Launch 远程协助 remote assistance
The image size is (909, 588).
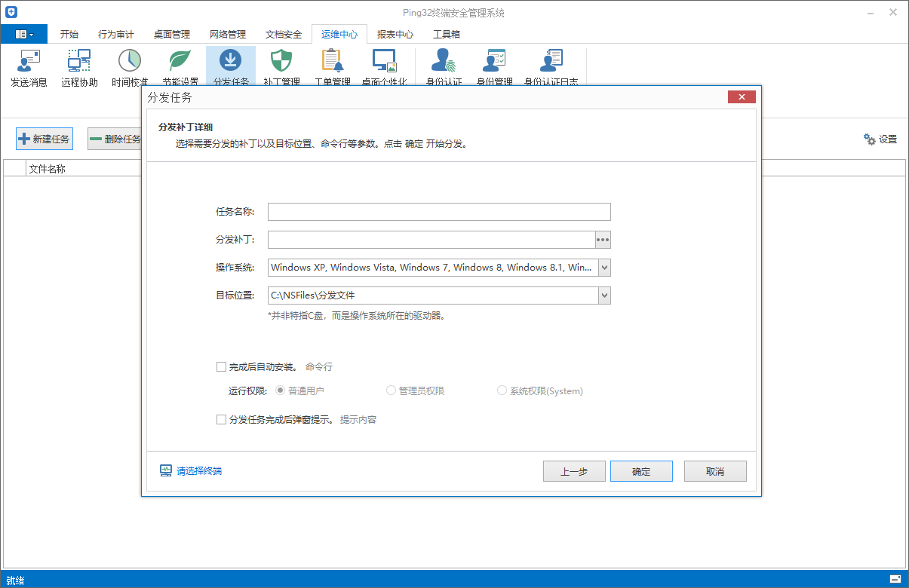click(79, 67)
